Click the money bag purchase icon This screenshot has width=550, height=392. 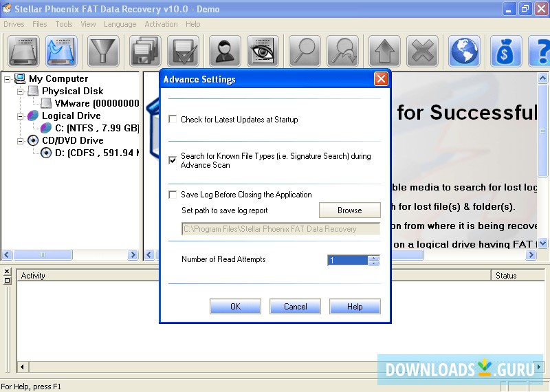506,52
